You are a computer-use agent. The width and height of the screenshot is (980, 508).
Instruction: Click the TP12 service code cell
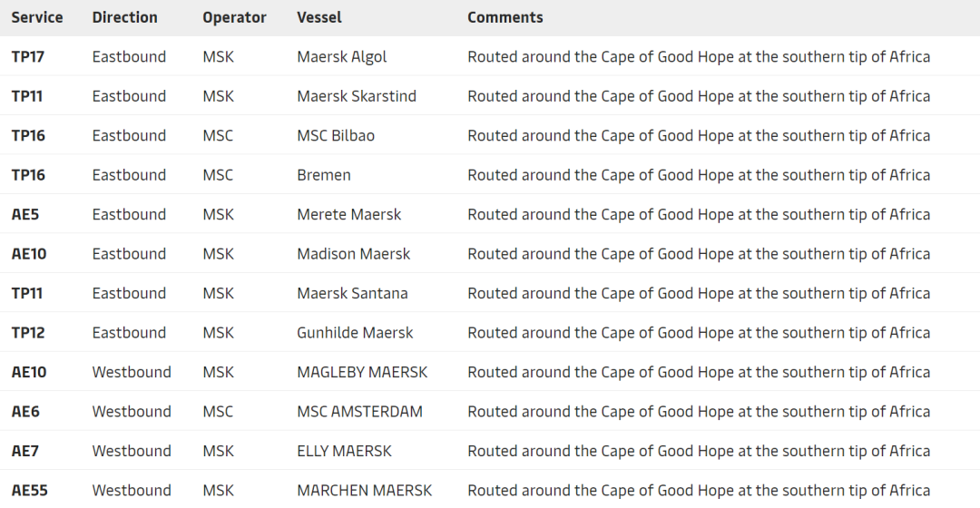click(x=27, y=333)
